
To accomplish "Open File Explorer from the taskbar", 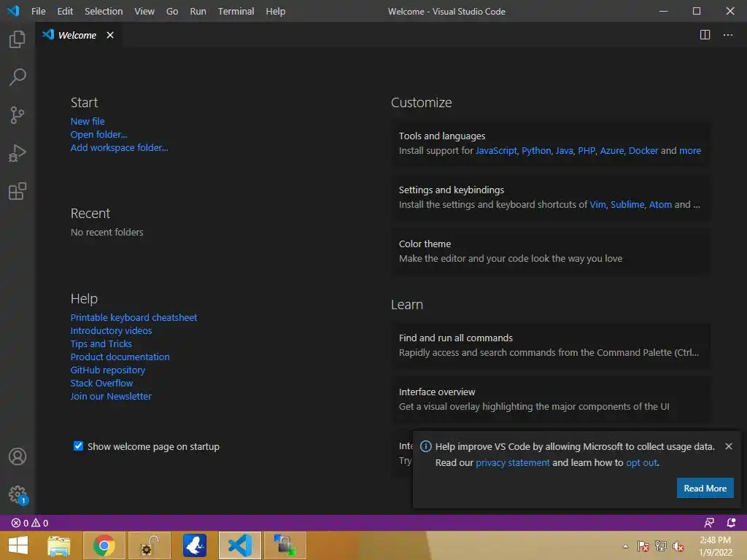I will click(59, 545).
